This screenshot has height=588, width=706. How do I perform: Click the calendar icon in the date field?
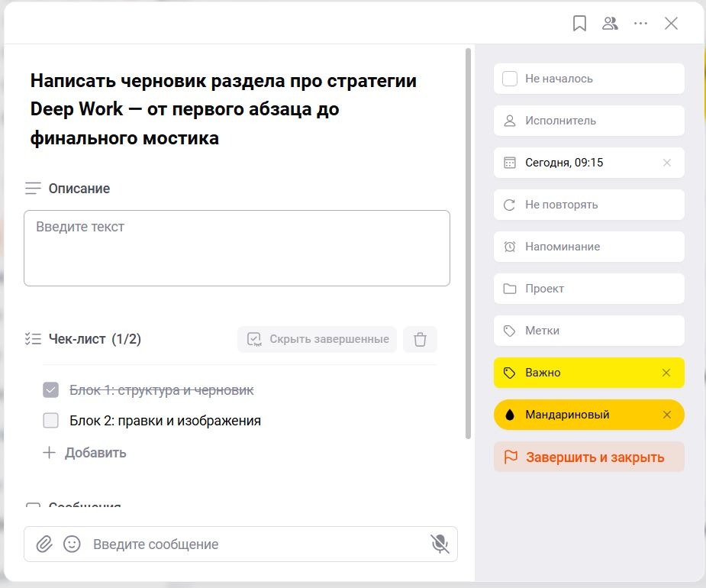pos(510,163)
